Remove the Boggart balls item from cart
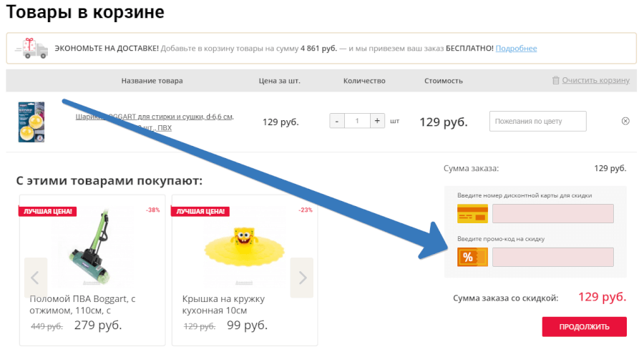Viewport: 644px width, 352px height. pyautogui.click(x=625, y=121)
